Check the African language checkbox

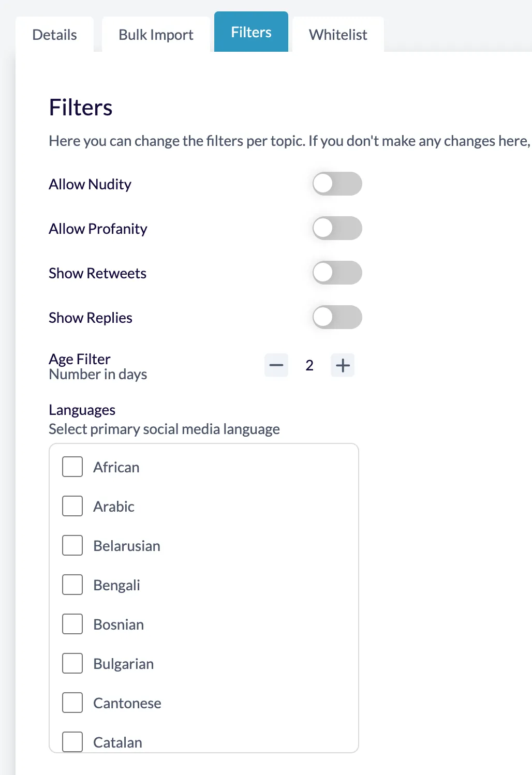(x=72, y=467)
